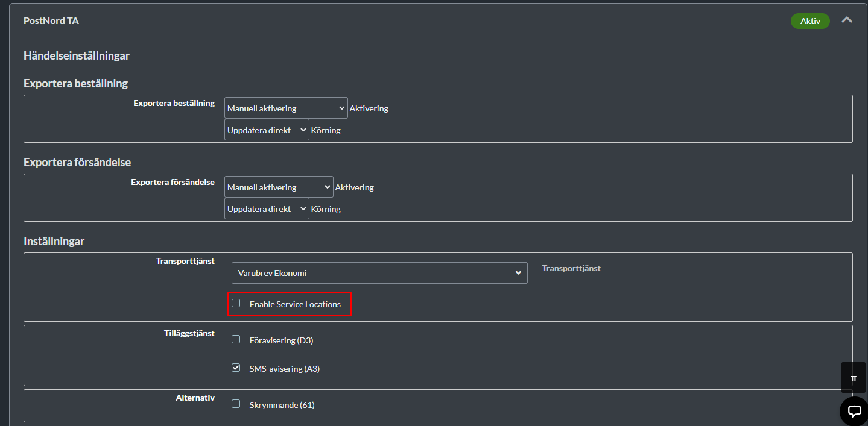Image resolution: width=868 pixels, height=426 pixels.
Task: Click the green Aktiv status badge
Action: pyautogui.click(x=809, y=21)
